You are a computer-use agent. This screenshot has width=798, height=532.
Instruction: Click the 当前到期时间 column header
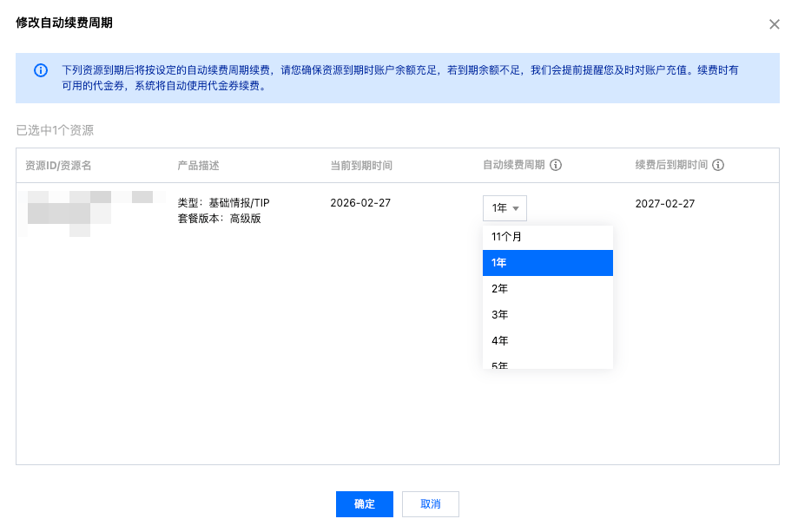(361, 165)
